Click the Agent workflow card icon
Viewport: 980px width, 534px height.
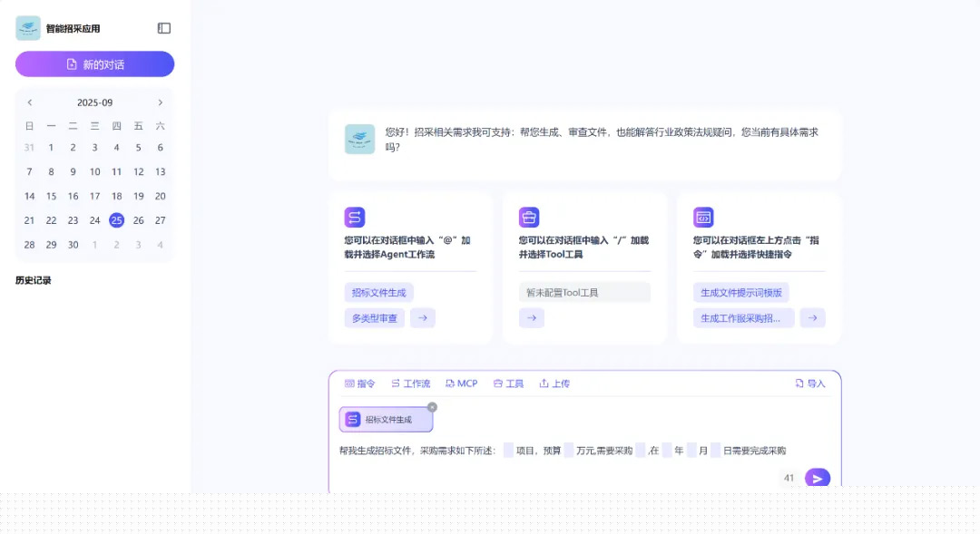tap(355, 218)
